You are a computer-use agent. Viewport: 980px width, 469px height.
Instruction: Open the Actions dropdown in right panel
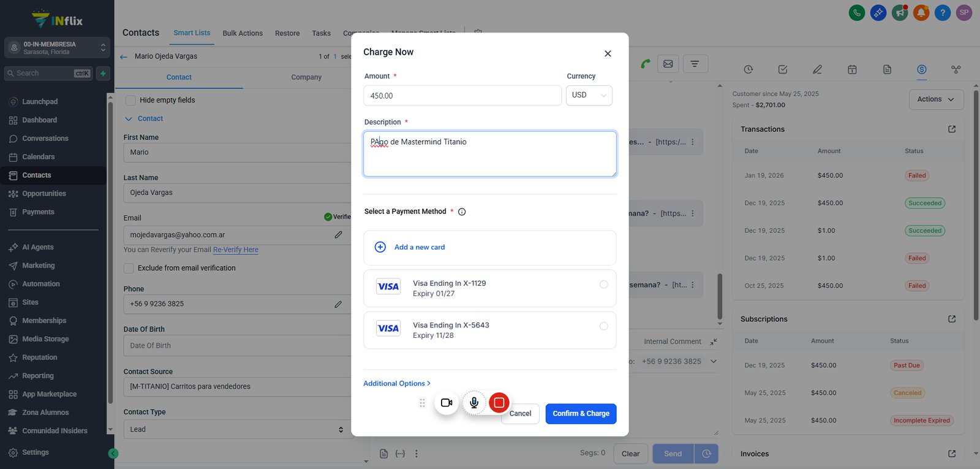click(x=936, y=99)
